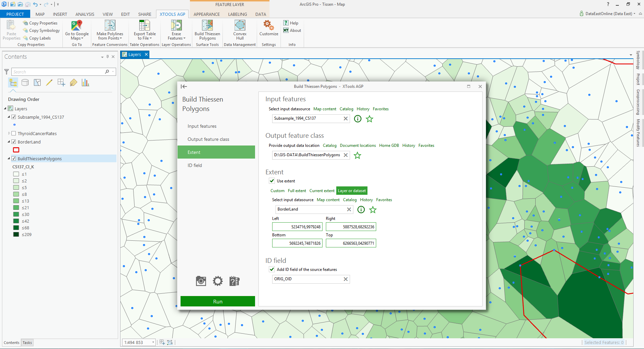Add input datasource to favorites star

369,119
